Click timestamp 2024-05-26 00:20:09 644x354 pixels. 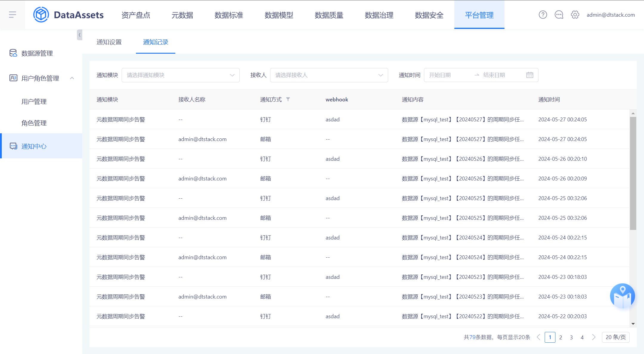(x=563, y=179)
